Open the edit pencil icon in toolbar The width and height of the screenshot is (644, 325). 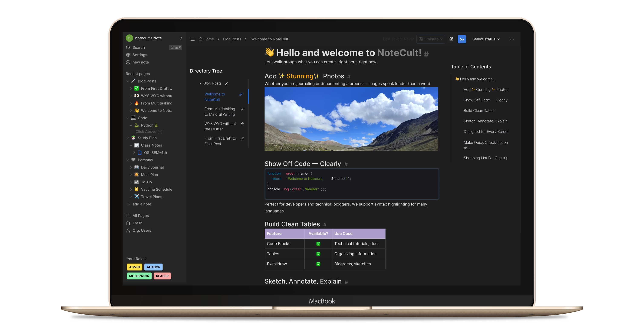coord(451,39)
